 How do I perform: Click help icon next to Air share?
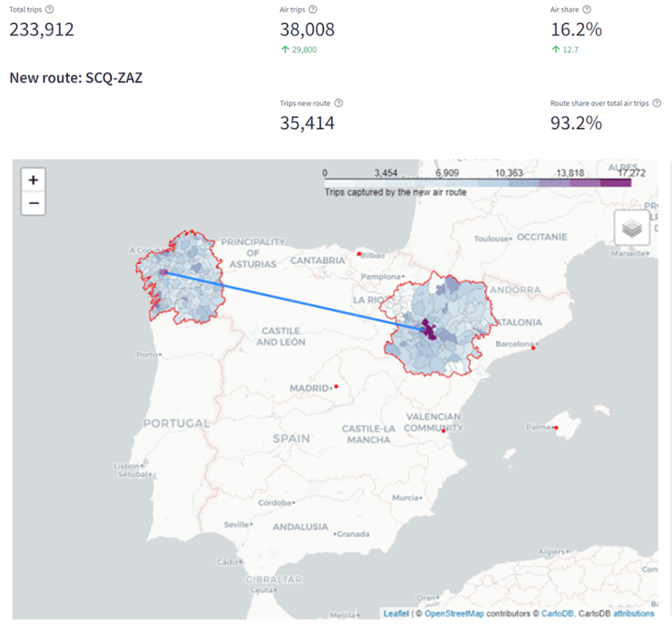587,10
